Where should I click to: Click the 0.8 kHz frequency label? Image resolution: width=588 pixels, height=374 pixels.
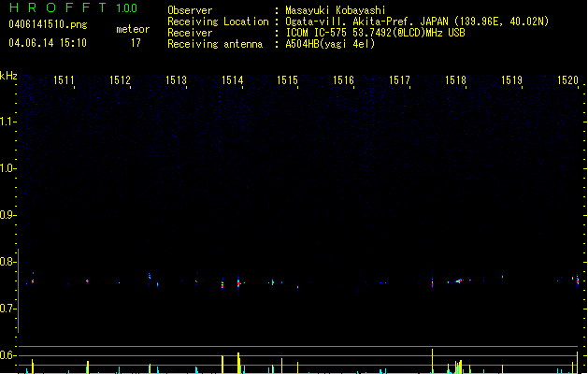pos(7,262)
